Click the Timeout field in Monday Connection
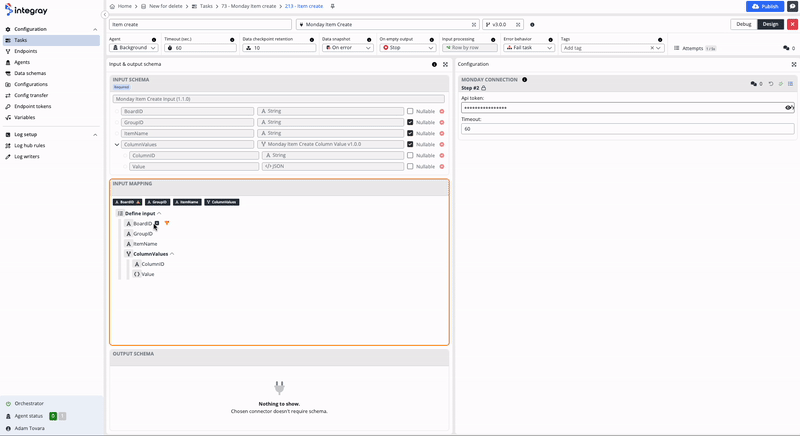This screenshot has height=436, width=800. coord(627,129)
